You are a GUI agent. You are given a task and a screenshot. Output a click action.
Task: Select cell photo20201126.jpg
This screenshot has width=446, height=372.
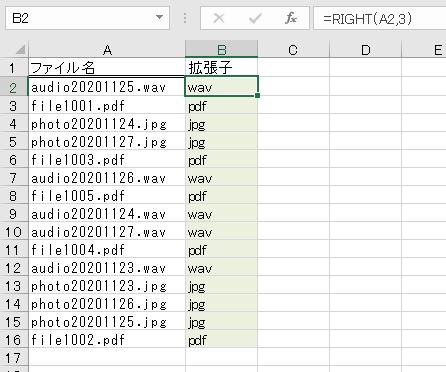click(x=107, y=303)
